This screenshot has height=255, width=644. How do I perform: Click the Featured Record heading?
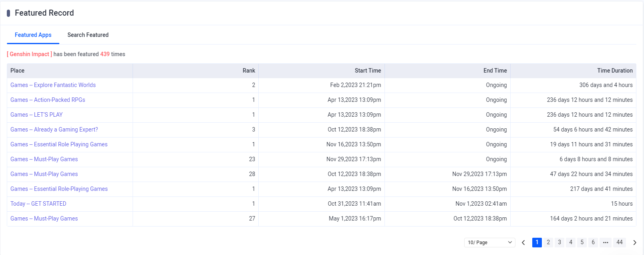[x=44, y=13]
